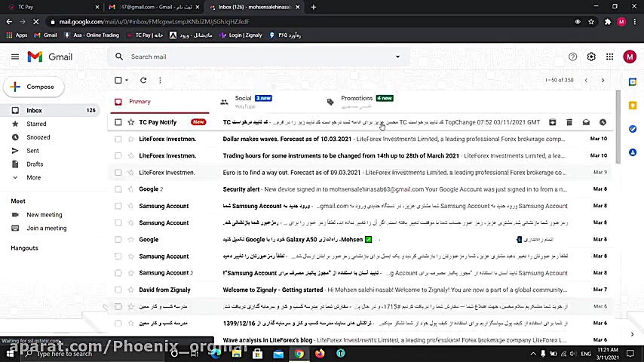The height and width of the screenshot is (362, 644).
Task: Switch to the Primary tab
Action: [x=160, y=102]
